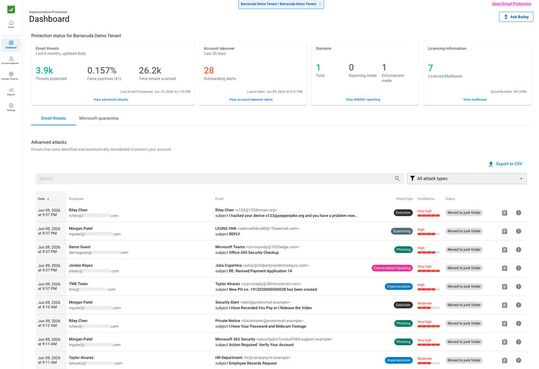Show info icon for 'I Have Recorded You' row
The image size is (539, 369).
[518, 305]
